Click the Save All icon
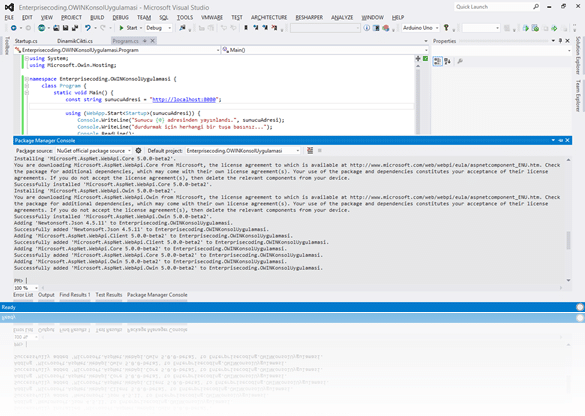Viewport: 585px width, 416px height. (x=75, y=28)
